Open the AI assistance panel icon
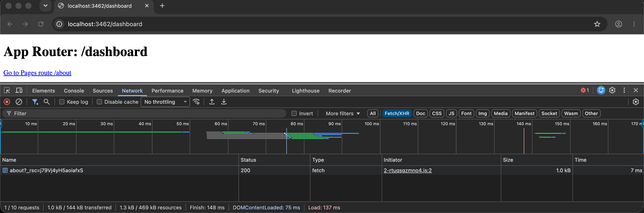 (x=601, y=90)
